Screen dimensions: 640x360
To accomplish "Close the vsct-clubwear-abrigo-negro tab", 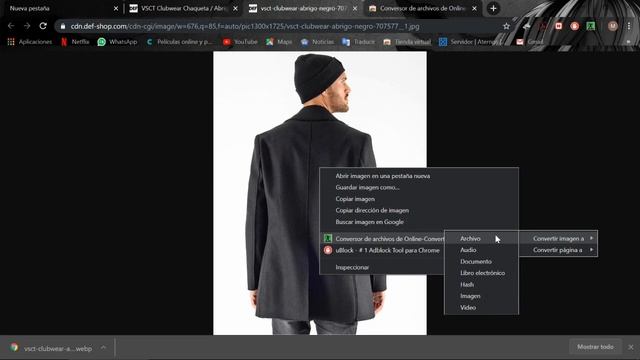I will (355, 8).
